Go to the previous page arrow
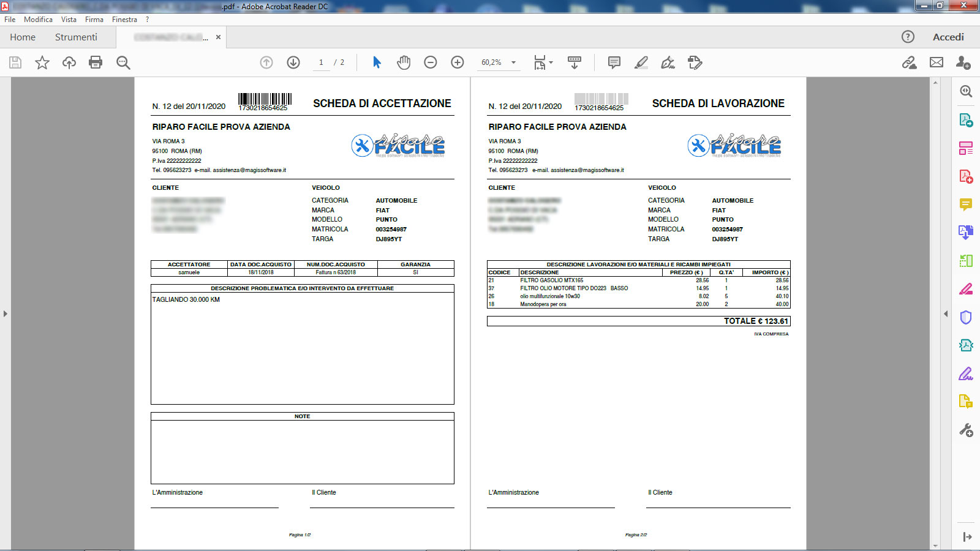This screenshot has width=980, height=551. [266, 62]
